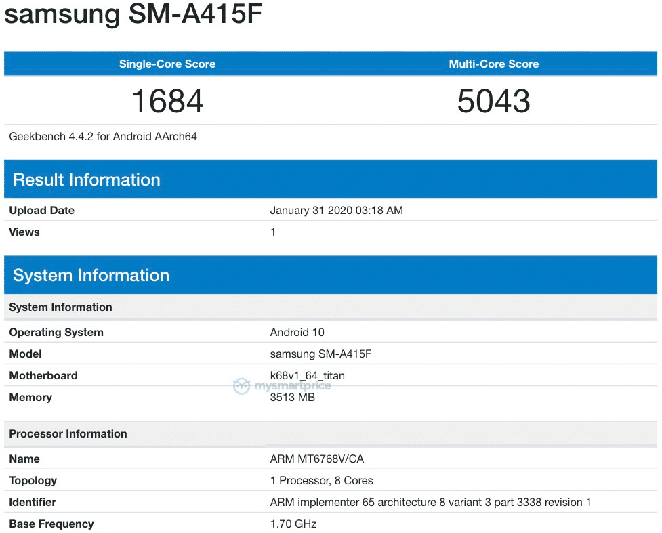Click the Result Information section header

tap(86, 180)
